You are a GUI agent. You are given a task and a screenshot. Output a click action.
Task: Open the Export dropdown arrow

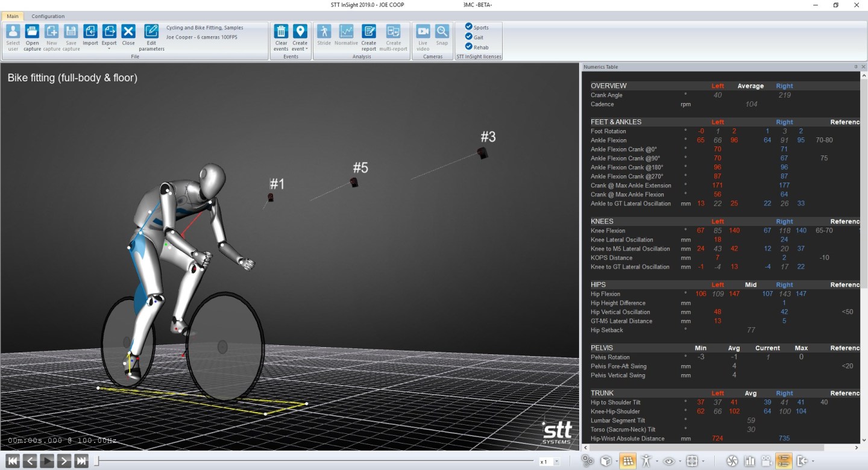point(109,49)
